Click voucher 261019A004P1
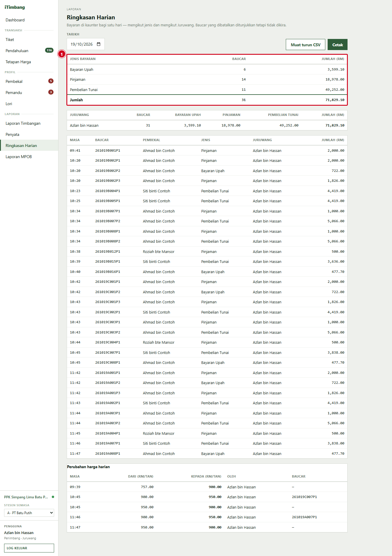Viewport: 392px width, 556px height. [108, 433]
